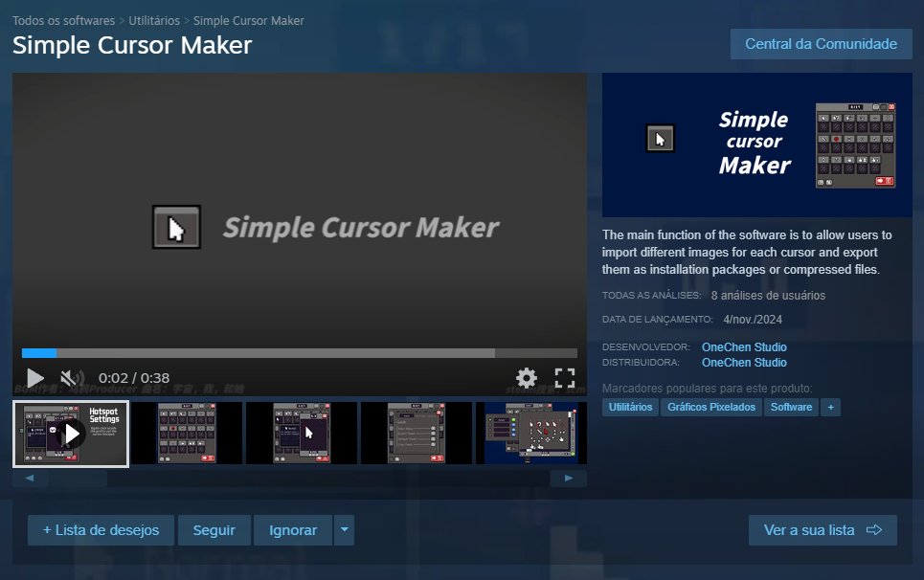Open the third screenshot thumbnail with cursor
The height and width of the screenshot is (580, 924).
coord(302,433)
